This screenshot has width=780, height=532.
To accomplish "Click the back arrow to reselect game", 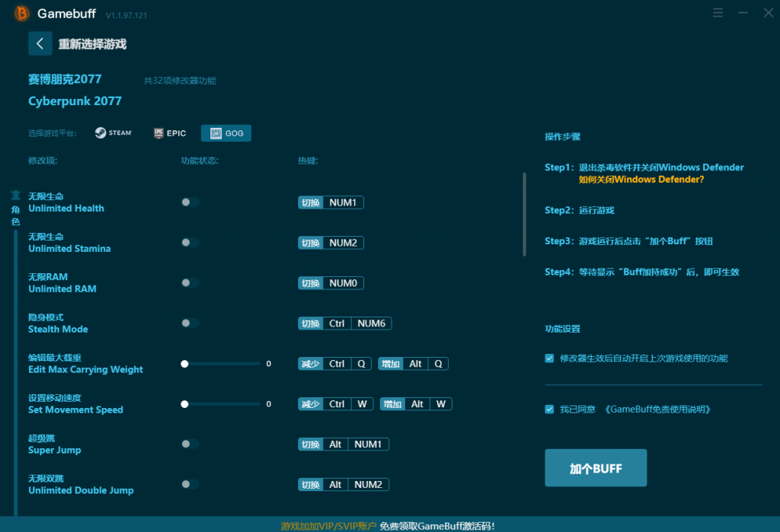I will pyautogui.click(x=40, y=43).
